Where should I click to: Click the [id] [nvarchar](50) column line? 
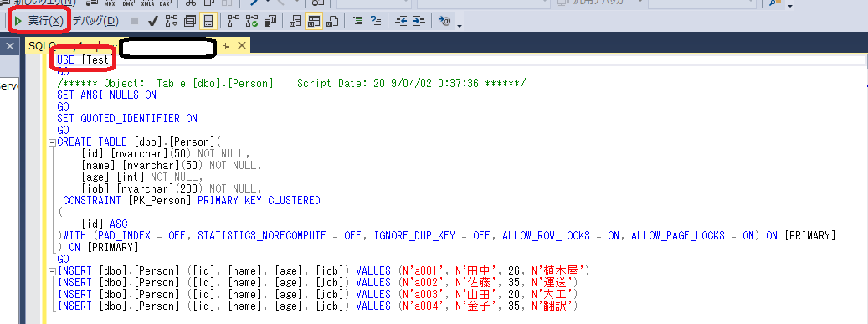click(x=166, y=153)
